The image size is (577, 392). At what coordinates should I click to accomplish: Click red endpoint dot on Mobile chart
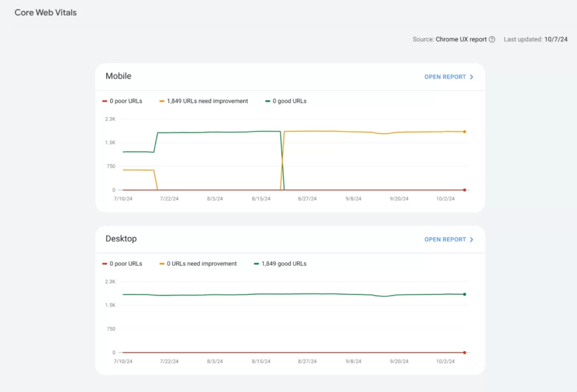[464, 190]
